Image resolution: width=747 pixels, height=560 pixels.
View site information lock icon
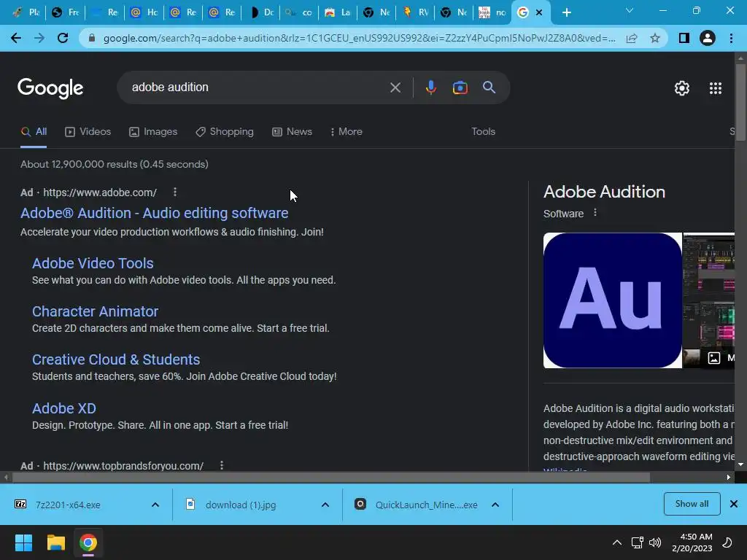coord(91,38)
